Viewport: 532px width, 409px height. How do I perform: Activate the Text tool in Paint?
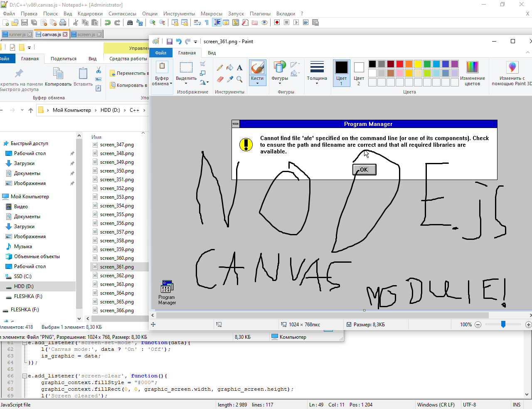pos(239,68)
